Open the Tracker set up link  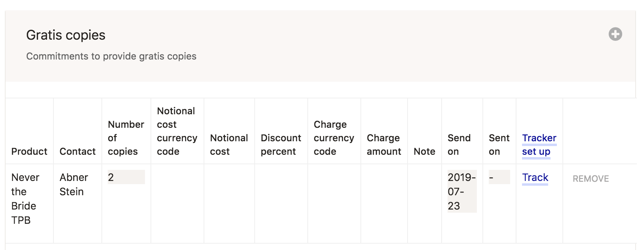tap(539, 144)
